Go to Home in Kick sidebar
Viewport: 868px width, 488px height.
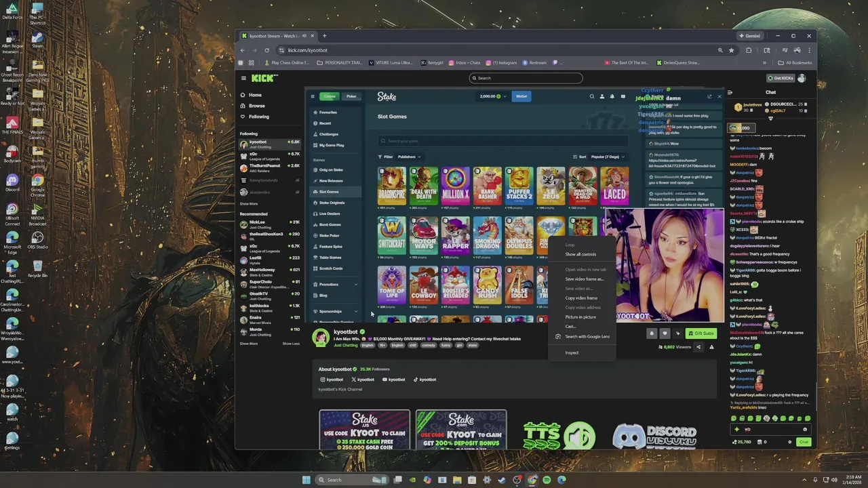pos(255,95)
